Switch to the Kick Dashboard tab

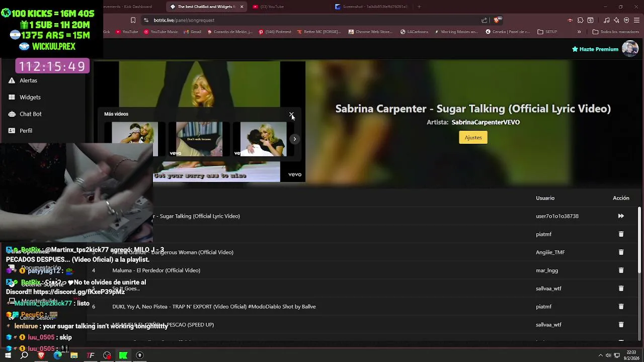(128, 7)
